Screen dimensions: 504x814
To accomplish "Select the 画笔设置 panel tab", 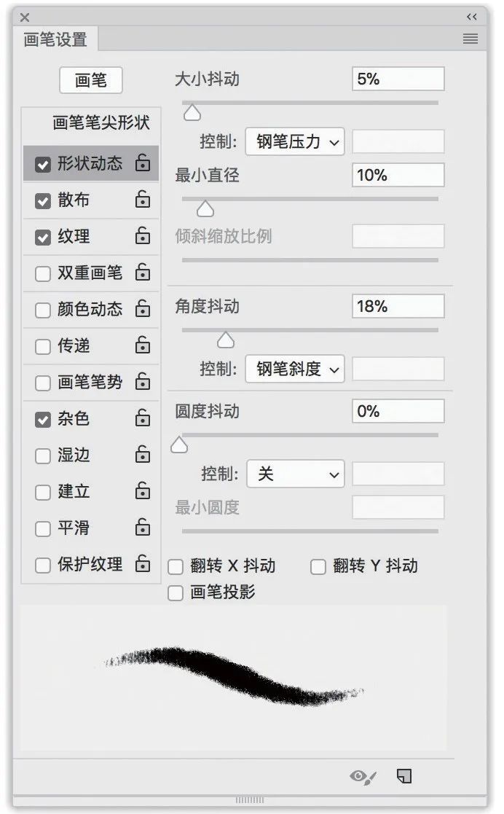I will point(55,39).
